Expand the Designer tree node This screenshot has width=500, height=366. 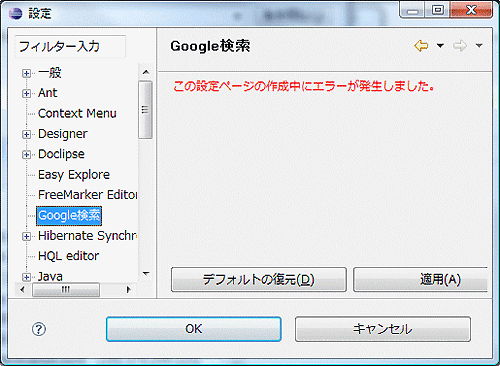click(x=26, y=134)
